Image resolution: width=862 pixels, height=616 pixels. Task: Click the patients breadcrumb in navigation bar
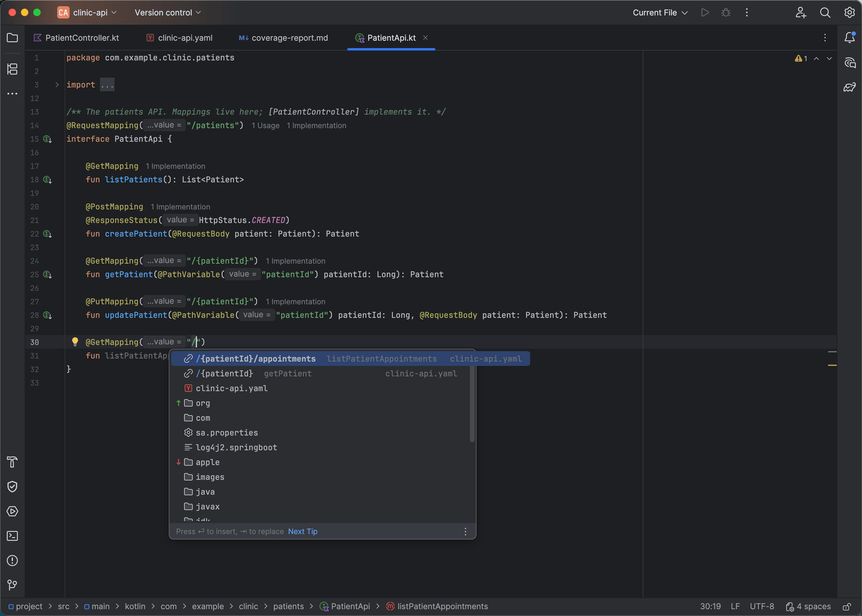click(x=288, y=606)
